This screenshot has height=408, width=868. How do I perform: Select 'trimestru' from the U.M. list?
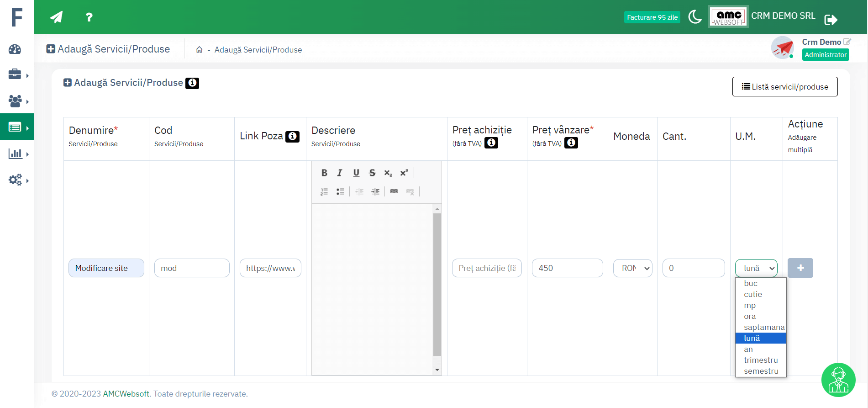[761, 360]
